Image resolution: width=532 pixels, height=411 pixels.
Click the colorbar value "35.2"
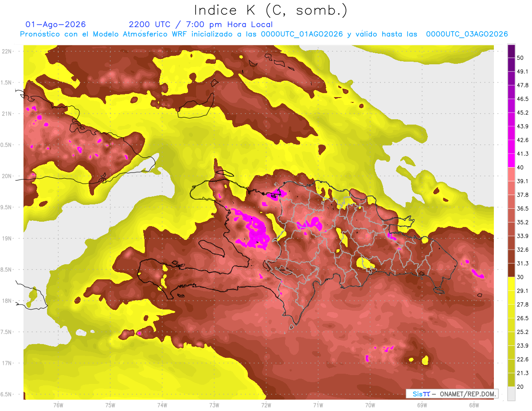[523, 222]
